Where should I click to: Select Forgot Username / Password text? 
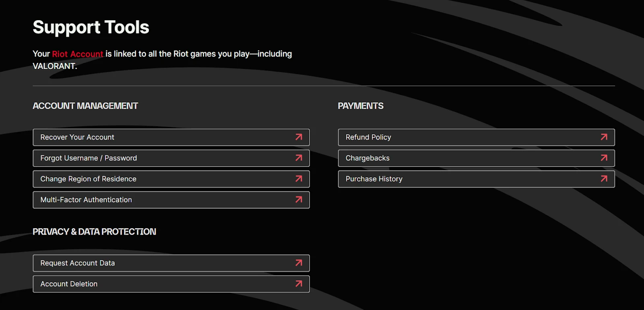[89, 158]
